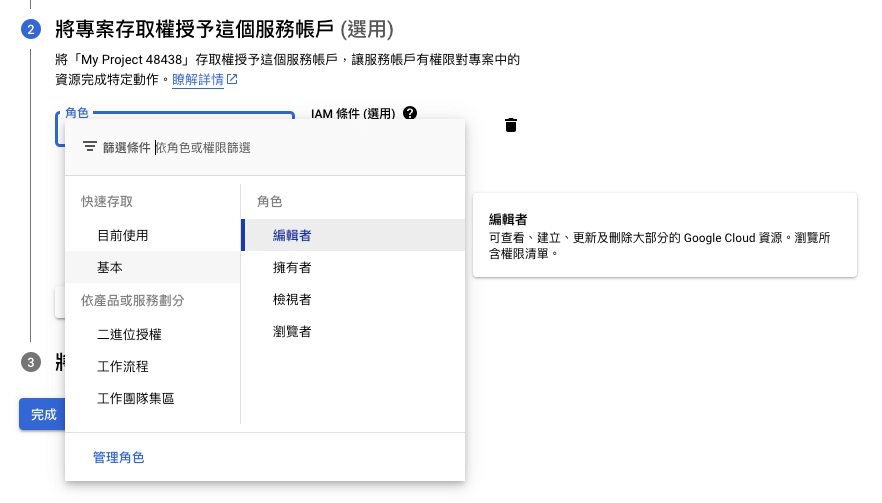Pick the 檢視者 role

pos(292,299)
